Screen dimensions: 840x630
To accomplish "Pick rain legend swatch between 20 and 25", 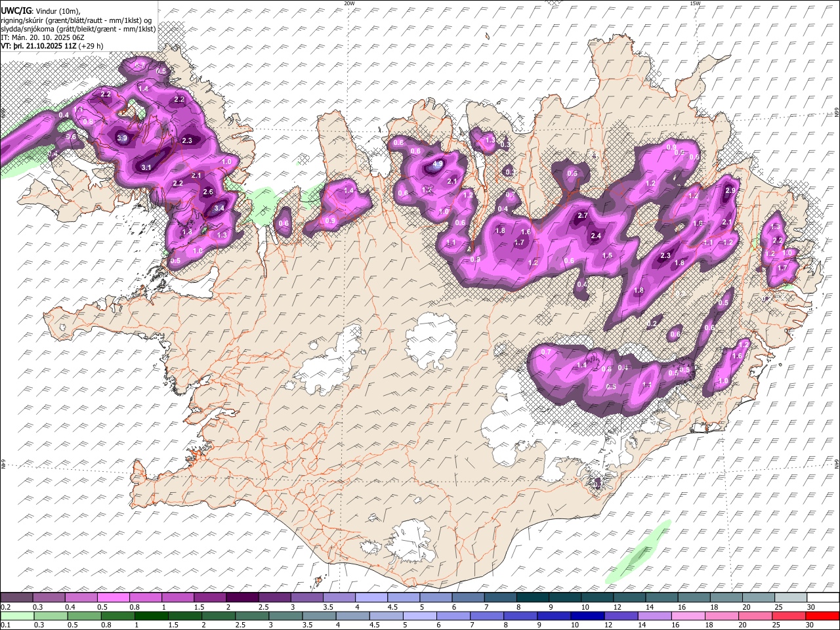I will [755, 616].
